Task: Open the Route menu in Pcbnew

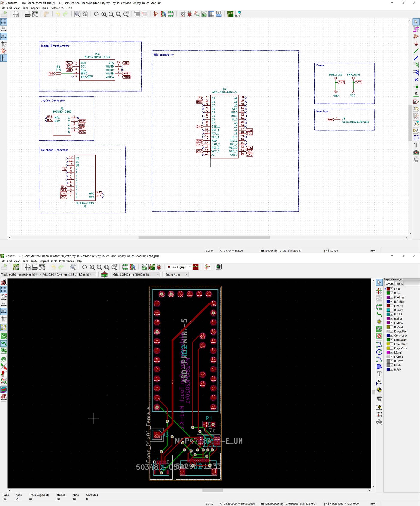Action: pos(34,261)
